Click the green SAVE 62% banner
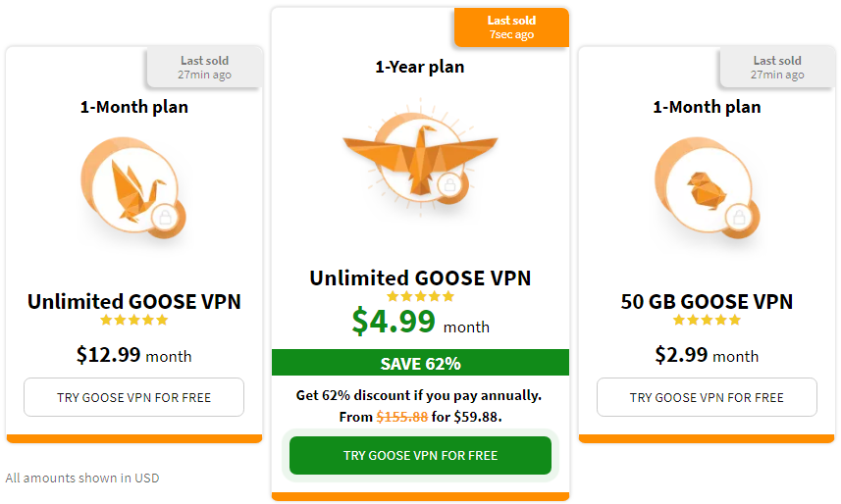The width and height of the screenshot is (841, 504). point(420,363)
